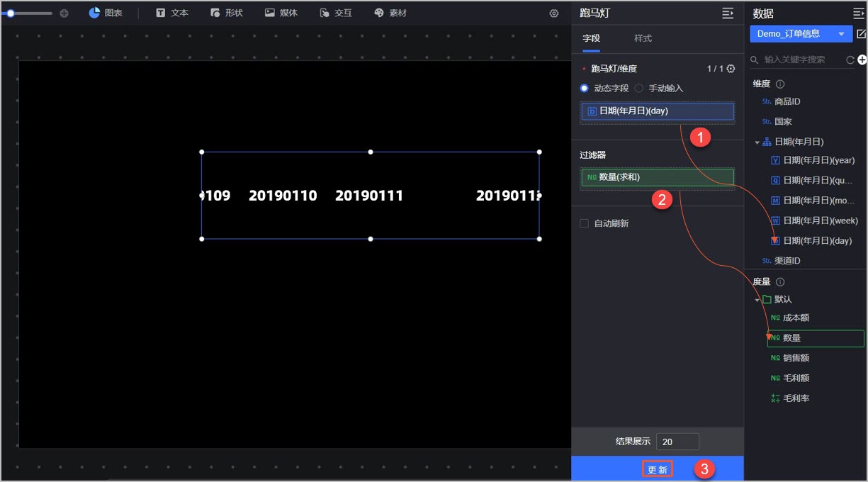Screen dimensions: 868x482
Task: Open Demo_订单信息 dataset dropdown
Action: tap(801, 33)
